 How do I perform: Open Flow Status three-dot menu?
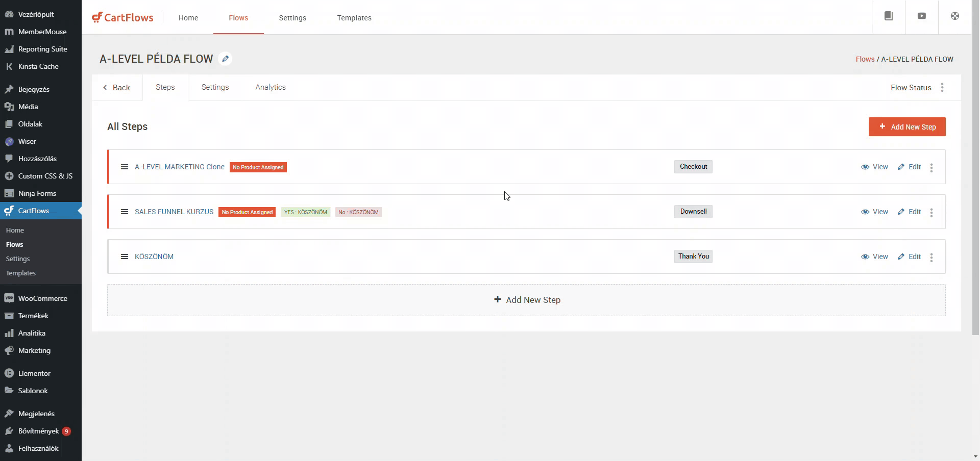pos(942,87)
